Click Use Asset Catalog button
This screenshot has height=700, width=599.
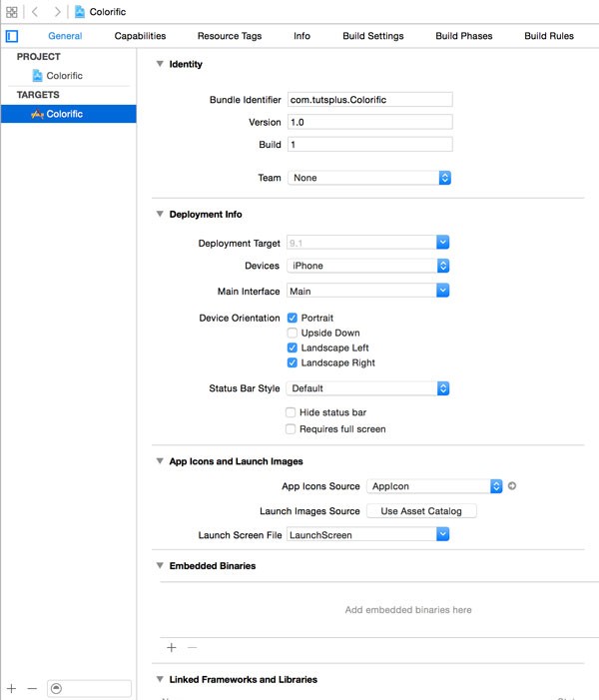point(422,511)
